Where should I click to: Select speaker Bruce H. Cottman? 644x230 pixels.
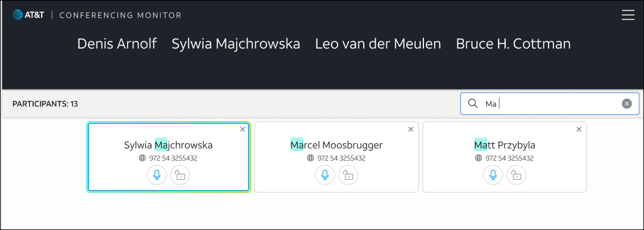pyautogui.click(x=513, y=44)
